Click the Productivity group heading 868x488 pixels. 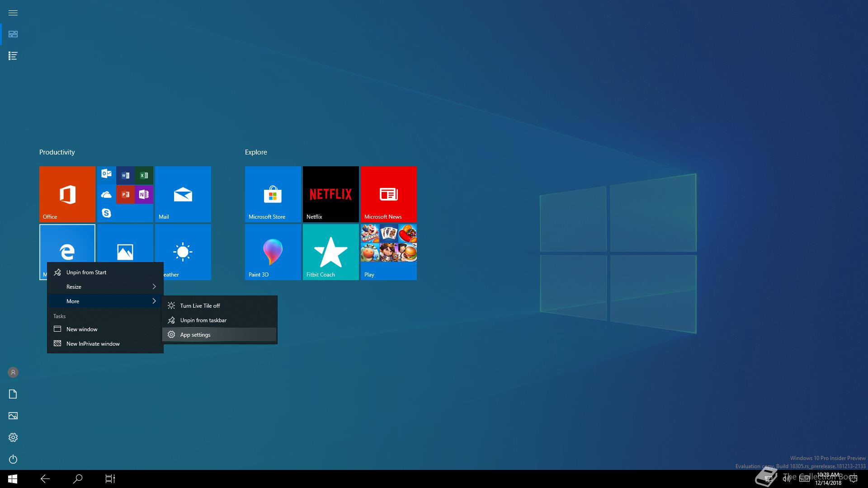pos(57,152)
